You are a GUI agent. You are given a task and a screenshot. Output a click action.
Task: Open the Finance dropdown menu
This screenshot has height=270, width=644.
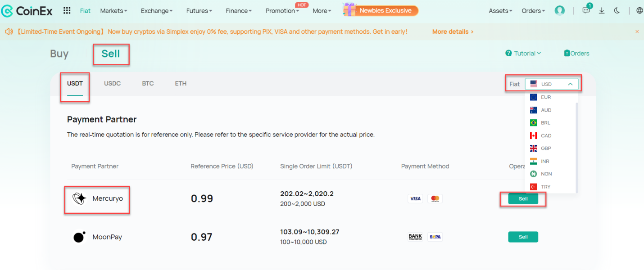pyautogui.click(x=239, y=11)
